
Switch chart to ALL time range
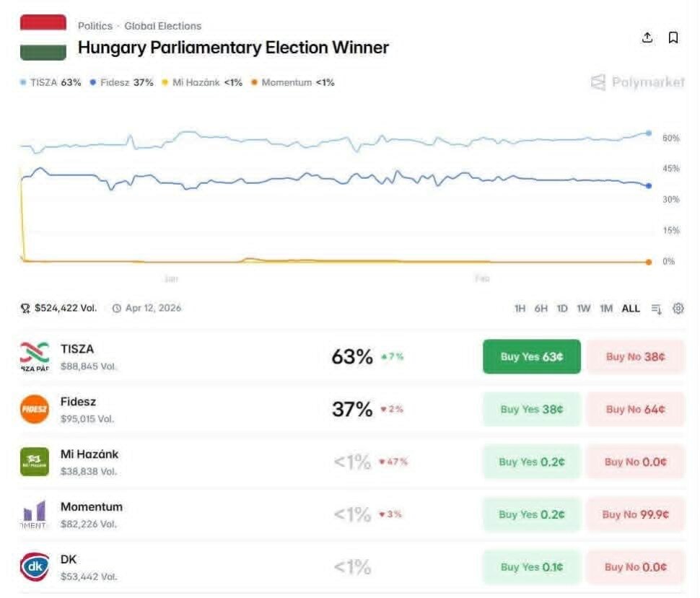[x=631, y=308]
